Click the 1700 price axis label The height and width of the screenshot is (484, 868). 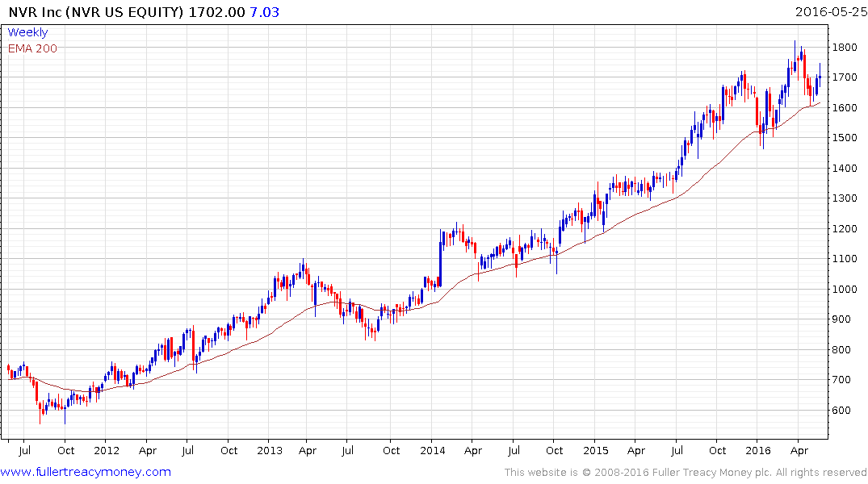click(x=845, y=77)
